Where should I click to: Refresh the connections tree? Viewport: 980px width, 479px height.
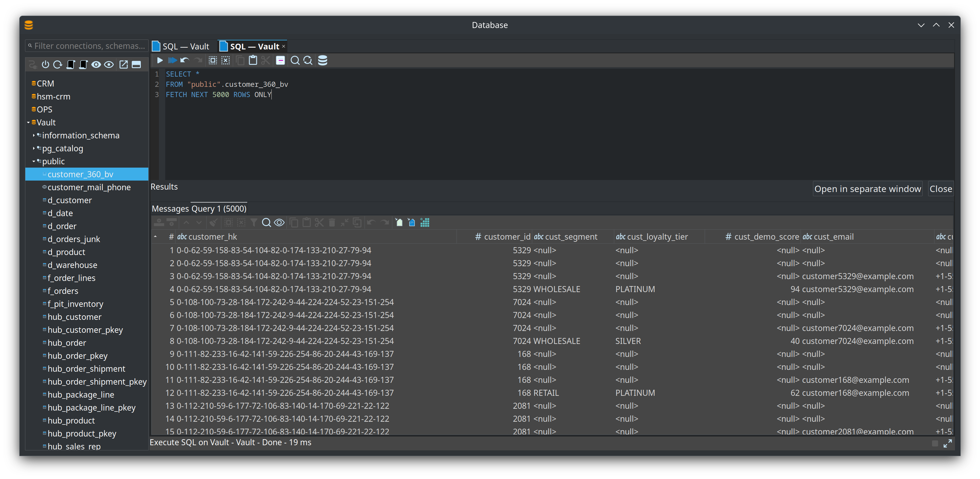[58, 64]
